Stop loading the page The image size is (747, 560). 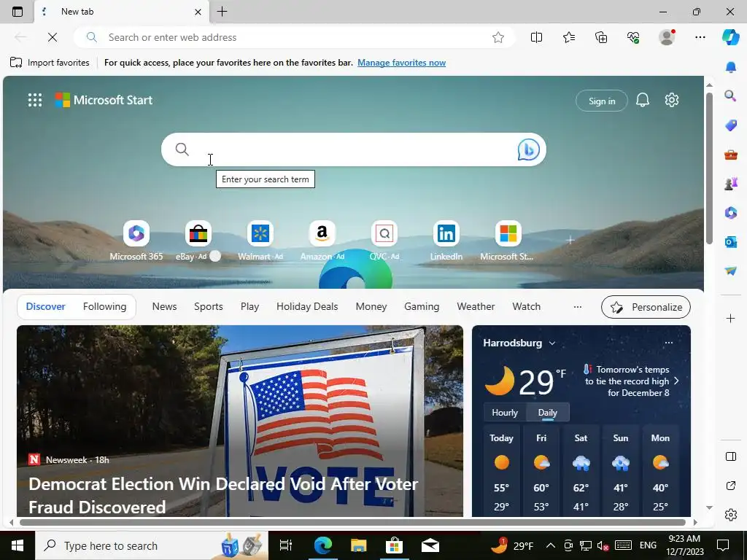point(53,37)
